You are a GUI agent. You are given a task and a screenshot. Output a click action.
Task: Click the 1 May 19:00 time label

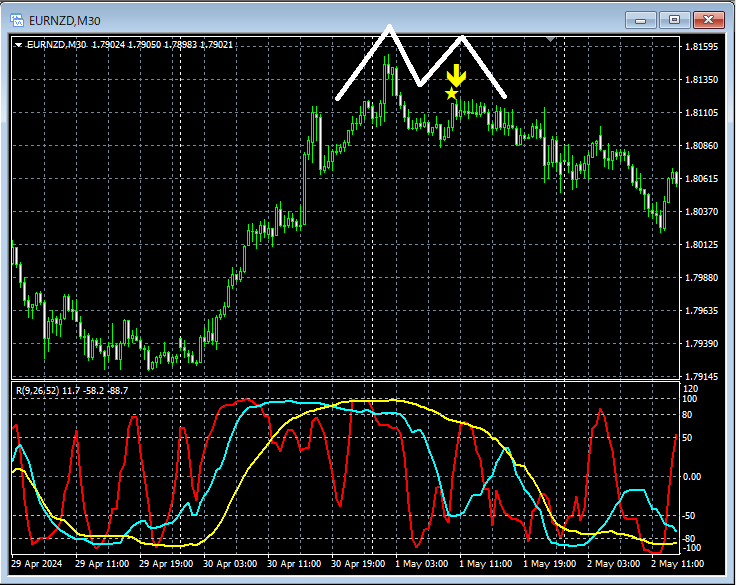click(549, 563)
